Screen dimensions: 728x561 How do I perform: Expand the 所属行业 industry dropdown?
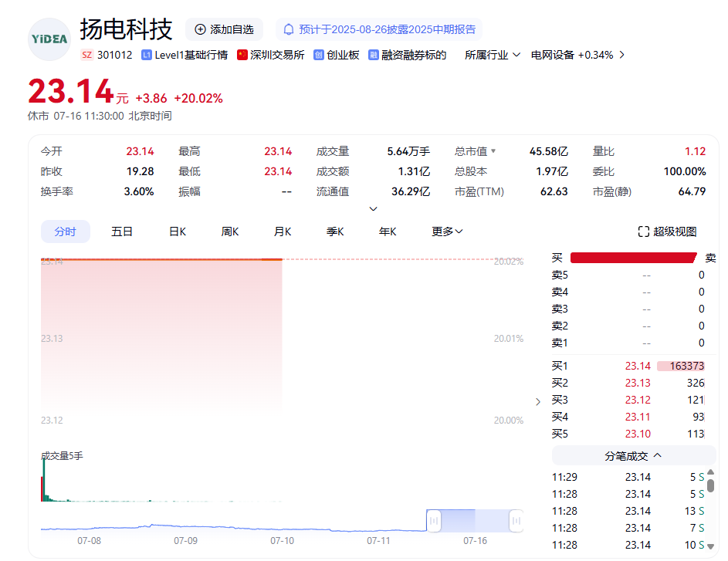493,55
